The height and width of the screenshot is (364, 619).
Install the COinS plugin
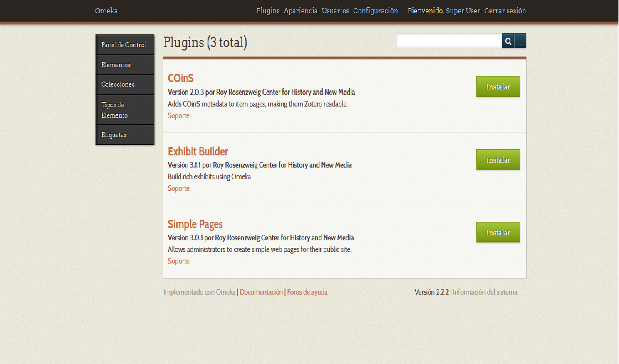[497, 87]
